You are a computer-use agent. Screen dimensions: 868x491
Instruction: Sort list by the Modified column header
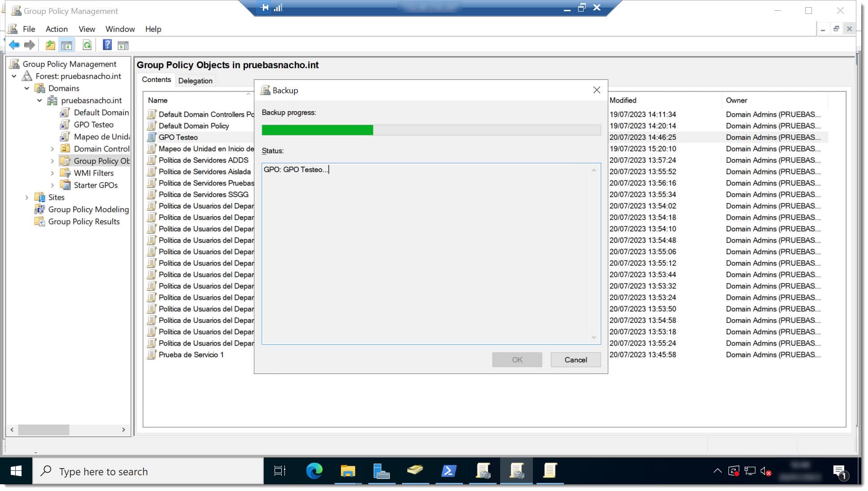tap(664, 100)
